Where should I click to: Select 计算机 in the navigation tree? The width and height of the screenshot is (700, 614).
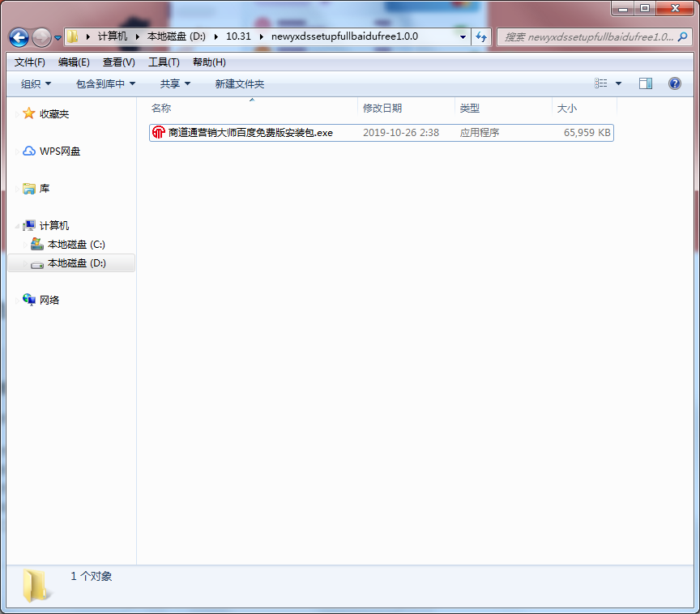click(54, 226)
